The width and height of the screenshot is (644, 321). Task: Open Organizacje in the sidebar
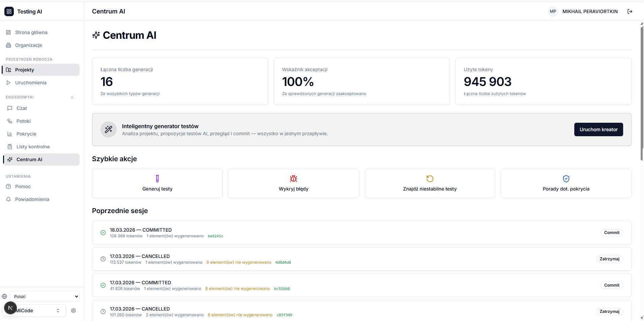tap(41, 45)
